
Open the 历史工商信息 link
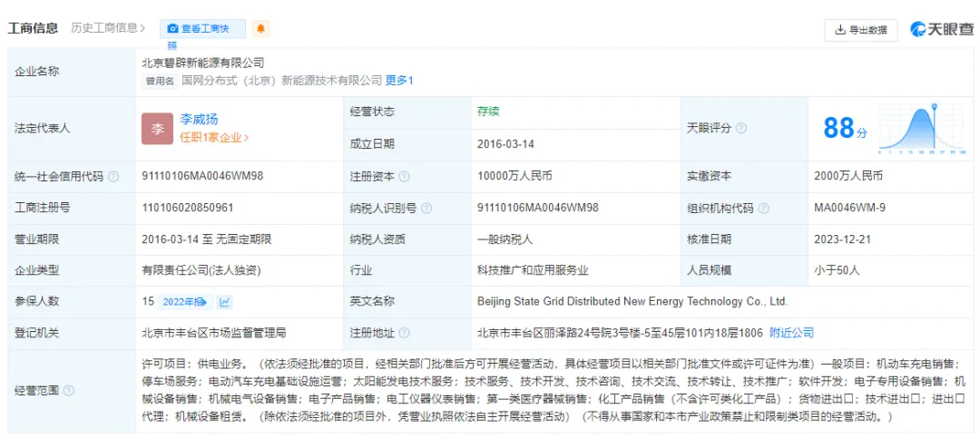107,28
